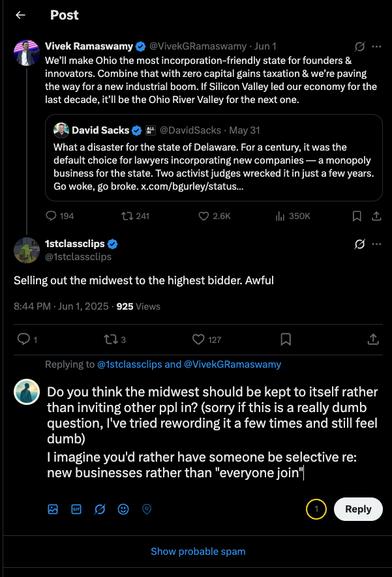Reply icon under 1stclassclips post
Viewport: 392px width, 577px height.
(x=23, y=339)
